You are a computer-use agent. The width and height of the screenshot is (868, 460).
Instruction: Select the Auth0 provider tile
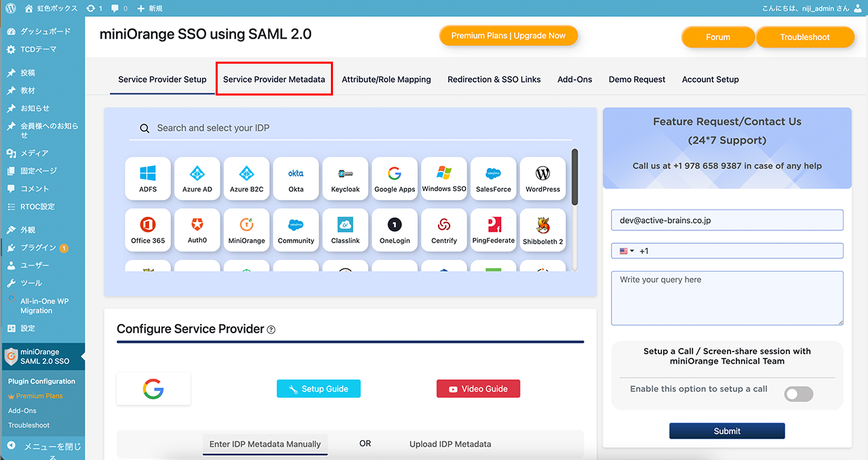tap(197, 230)
